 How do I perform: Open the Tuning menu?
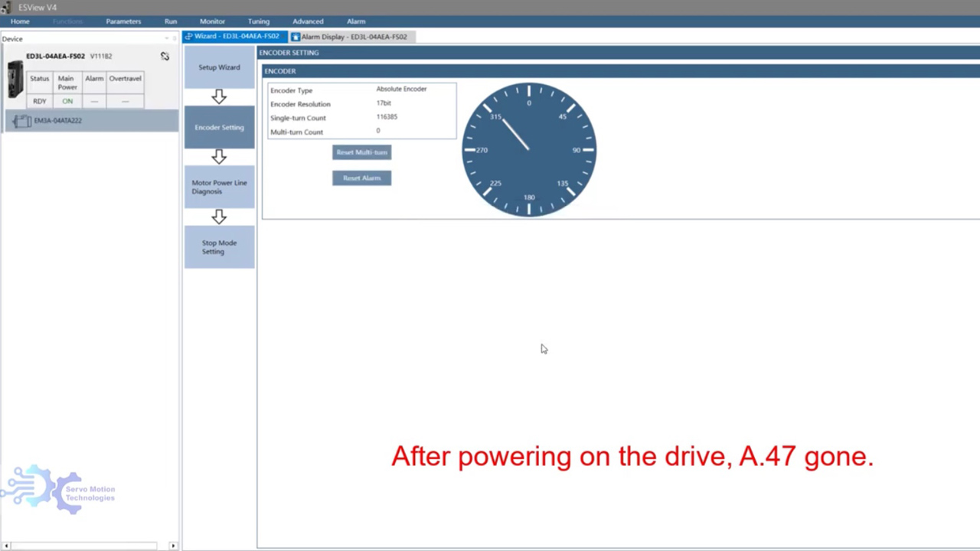258,21
